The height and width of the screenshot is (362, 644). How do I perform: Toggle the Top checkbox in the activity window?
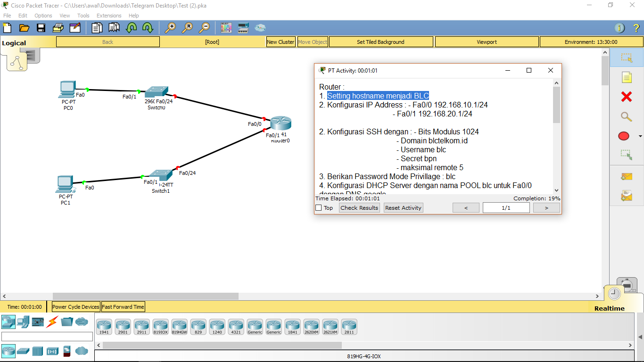[x=319, y=208]
